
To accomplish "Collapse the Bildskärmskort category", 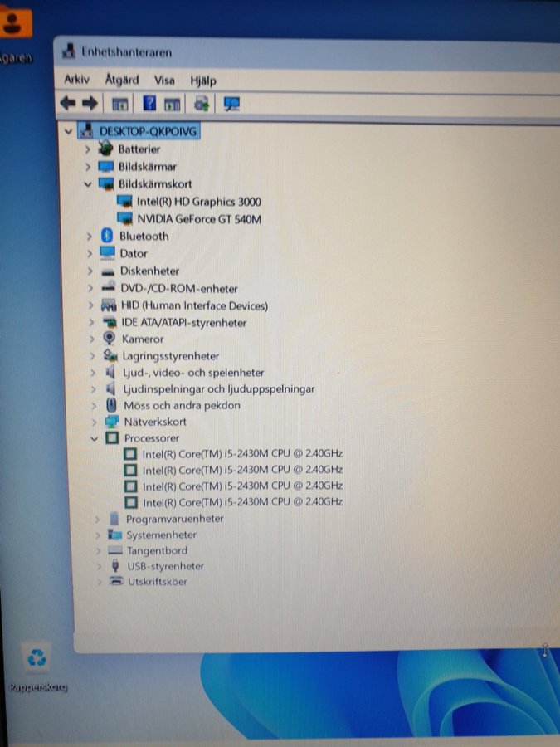I will pyautogui.click(x=89, y=184).
